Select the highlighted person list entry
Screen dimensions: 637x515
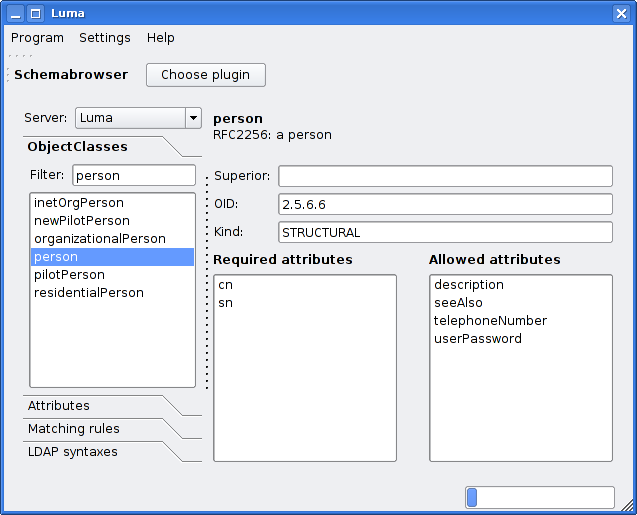(113, 257)
